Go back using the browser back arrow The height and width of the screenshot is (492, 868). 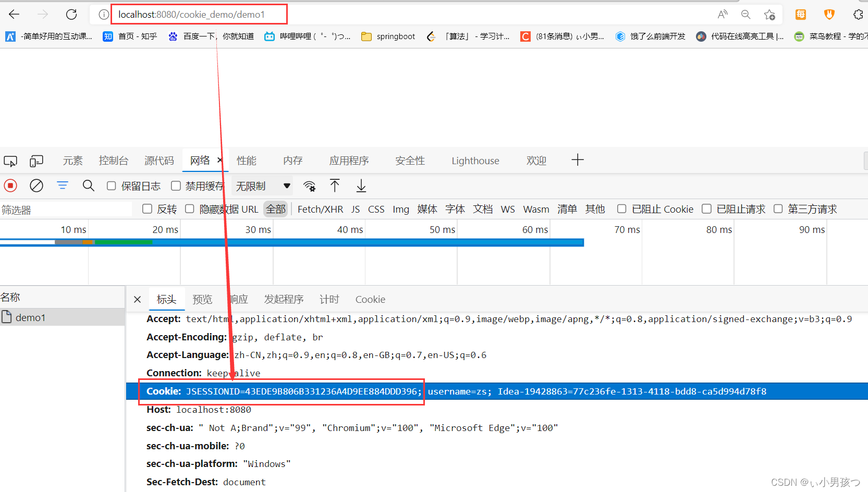coord(15,15)
